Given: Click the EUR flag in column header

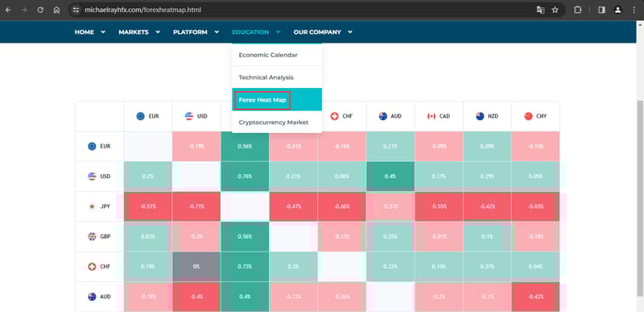Looking at the screenshot, I should click(x=140, y=116).
